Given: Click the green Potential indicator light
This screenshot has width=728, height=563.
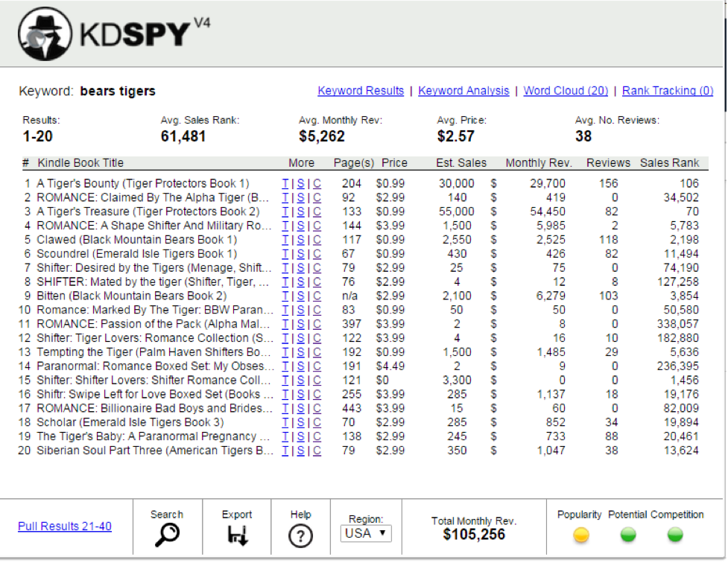Looking at the screenshot, I should click(x=628, y=535).
